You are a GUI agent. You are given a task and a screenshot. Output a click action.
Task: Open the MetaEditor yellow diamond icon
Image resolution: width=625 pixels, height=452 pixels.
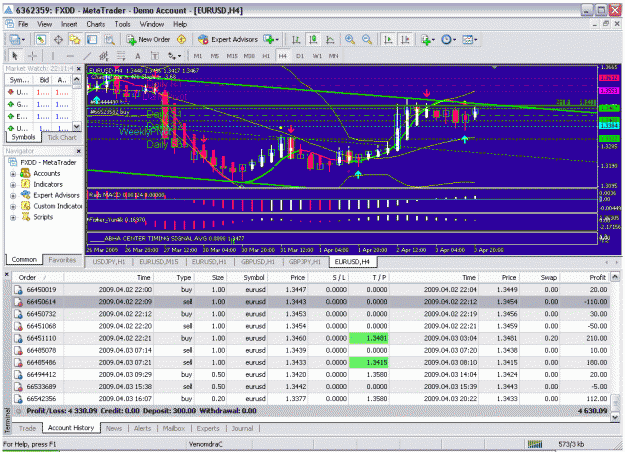pos(181,39)
